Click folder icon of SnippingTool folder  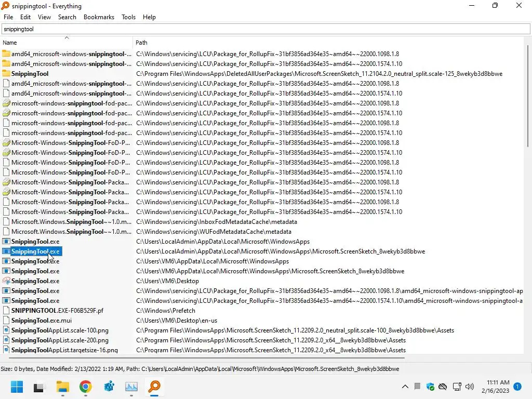(6, 74)
